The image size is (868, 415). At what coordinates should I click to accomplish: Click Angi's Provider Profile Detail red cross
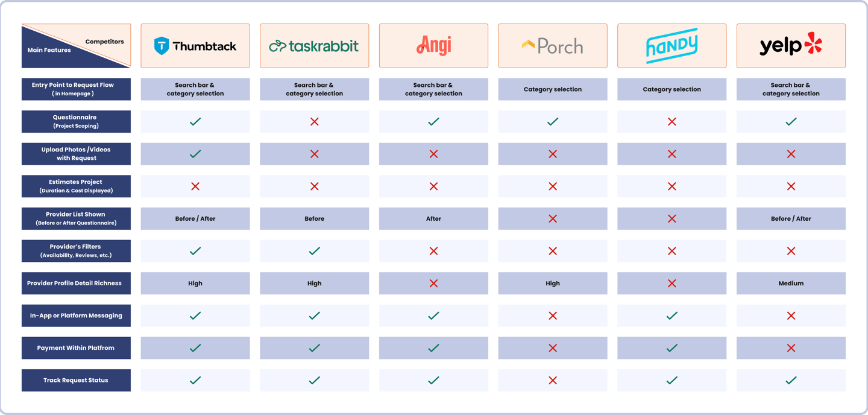pyautogui.click(x=433, y=284)
